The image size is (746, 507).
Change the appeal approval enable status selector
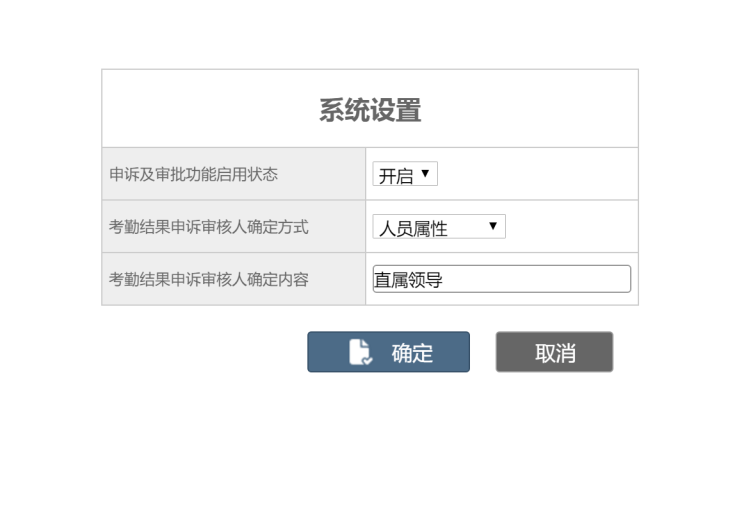point(405,175)
